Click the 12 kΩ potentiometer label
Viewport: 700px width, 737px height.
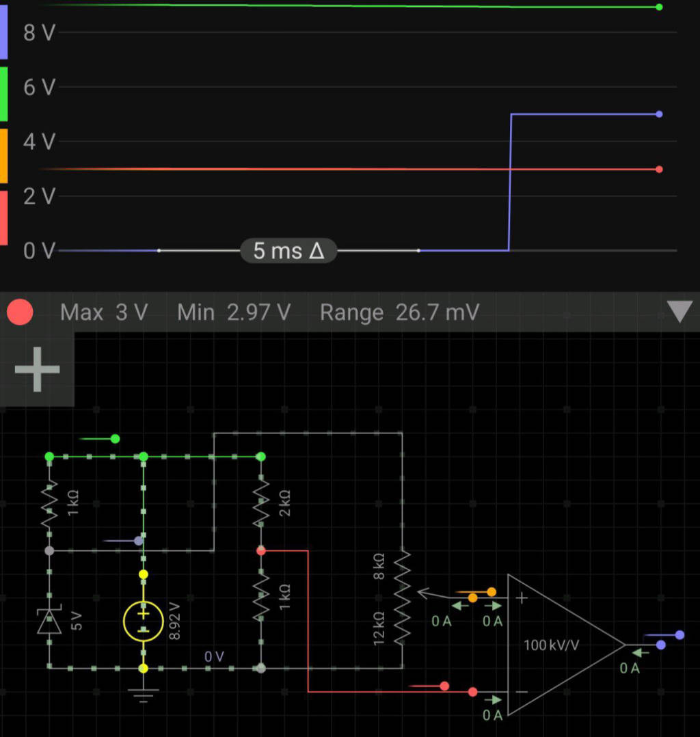click(379, 628)
